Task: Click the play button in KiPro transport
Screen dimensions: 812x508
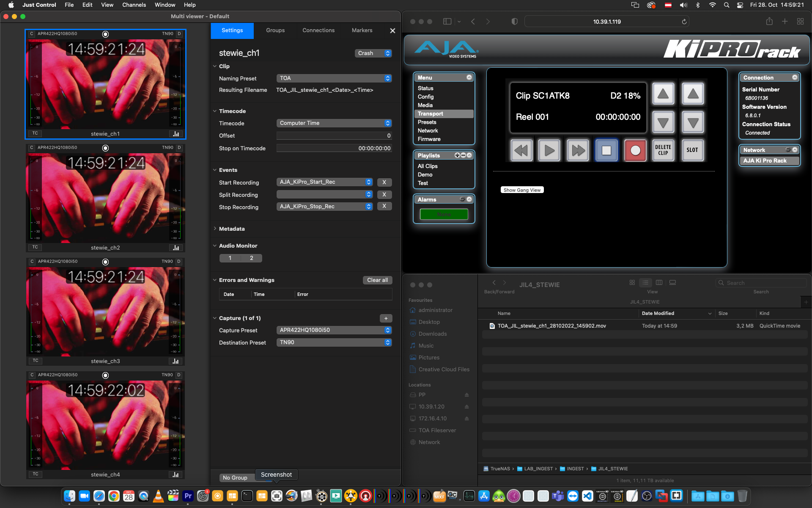Action: click(549, 150)
